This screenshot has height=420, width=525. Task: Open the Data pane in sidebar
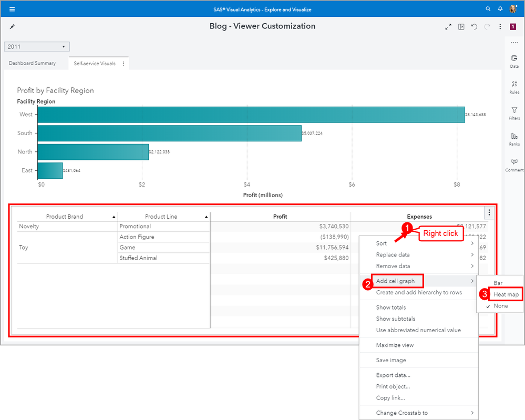[x=514, y=60]
